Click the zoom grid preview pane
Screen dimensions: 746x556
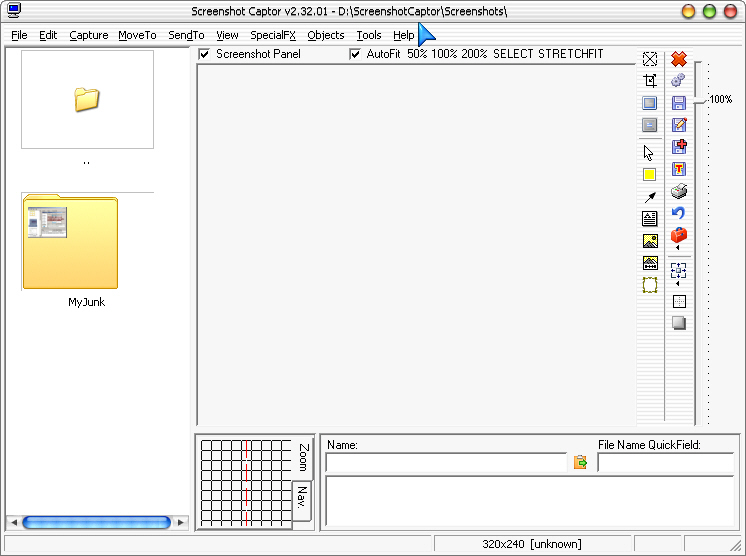coord(245,482)
